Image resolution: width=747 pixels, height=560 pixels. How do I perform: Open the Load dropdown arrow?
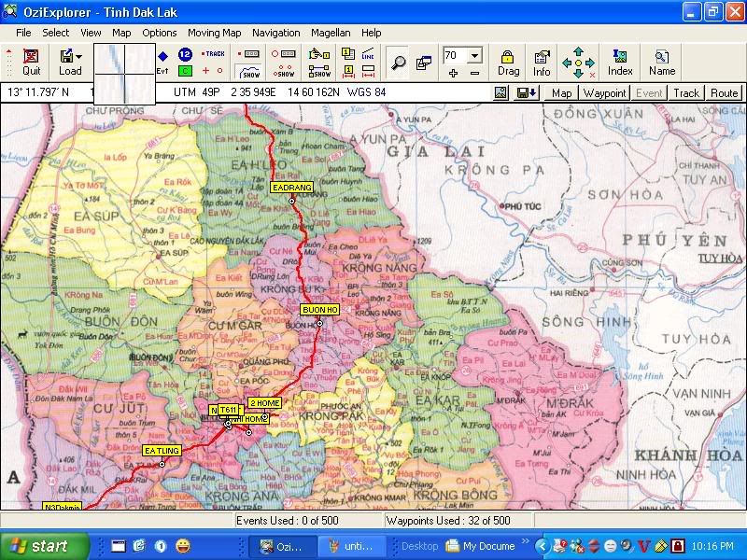click(x=79, y=56)
